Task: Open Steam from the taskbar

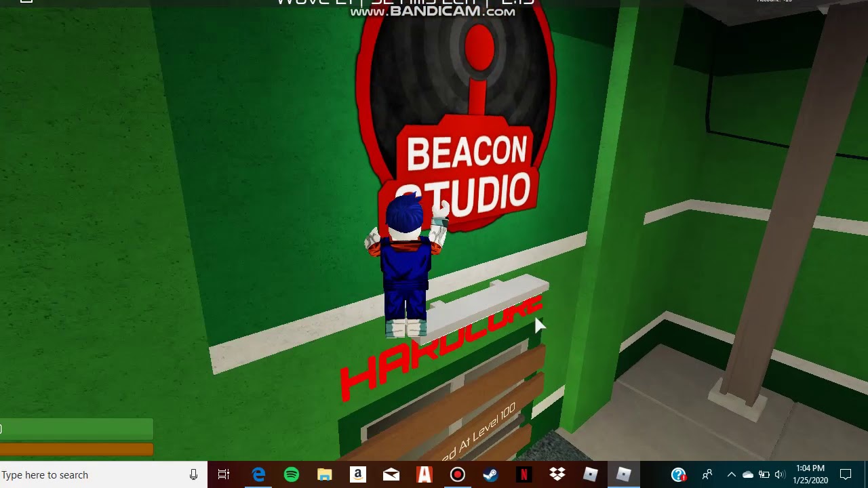Action: (x=491, y=474)
